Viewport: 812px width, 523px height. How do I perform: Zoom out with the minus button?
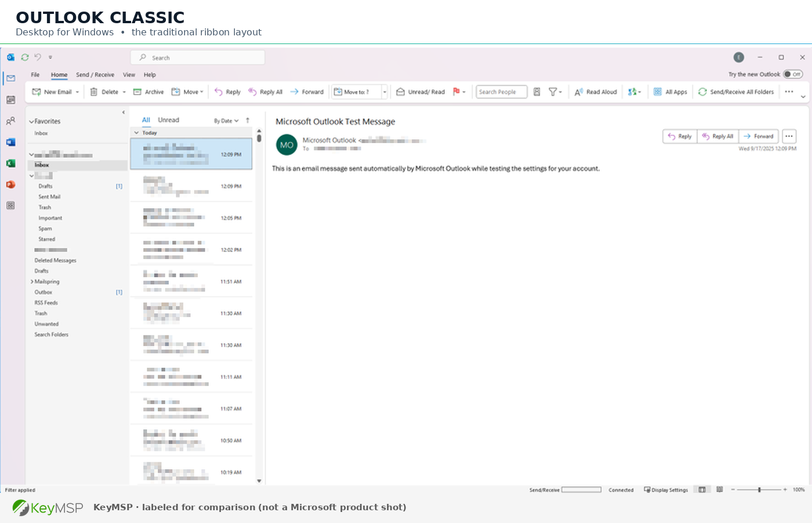coord(733,490)
